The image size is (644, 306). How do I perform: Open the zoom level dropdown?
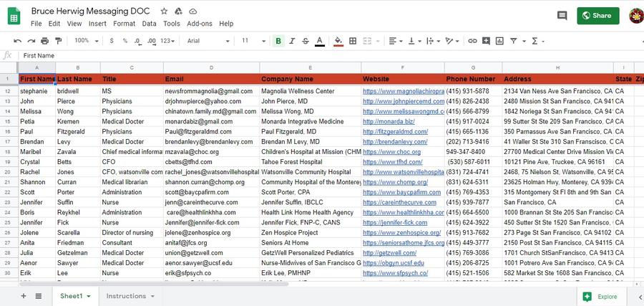tap(87, 41)
